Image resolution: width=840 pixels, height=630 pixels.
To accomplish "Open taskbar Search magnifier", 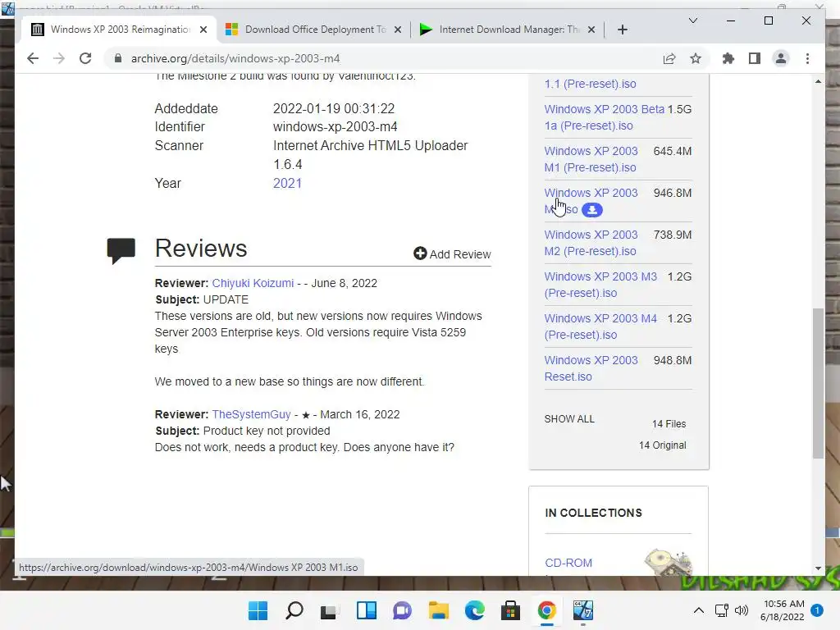I will point(294,610).
